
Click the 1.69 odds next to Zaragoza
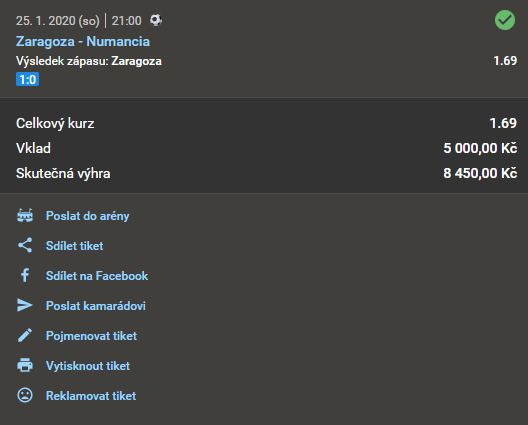tap(505, 61)
